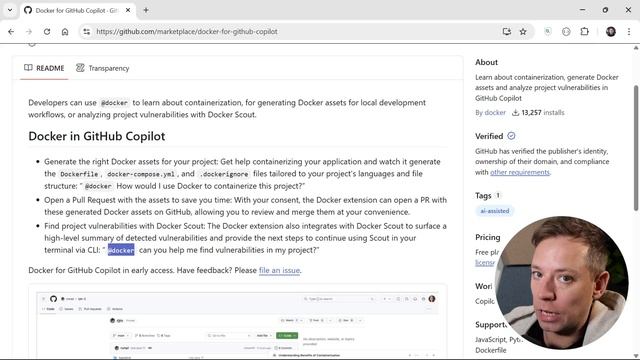Image resolution: width=640 pixels, height=360 pixels.
Task: Minimize the browser window
Action: click(582, 10)
